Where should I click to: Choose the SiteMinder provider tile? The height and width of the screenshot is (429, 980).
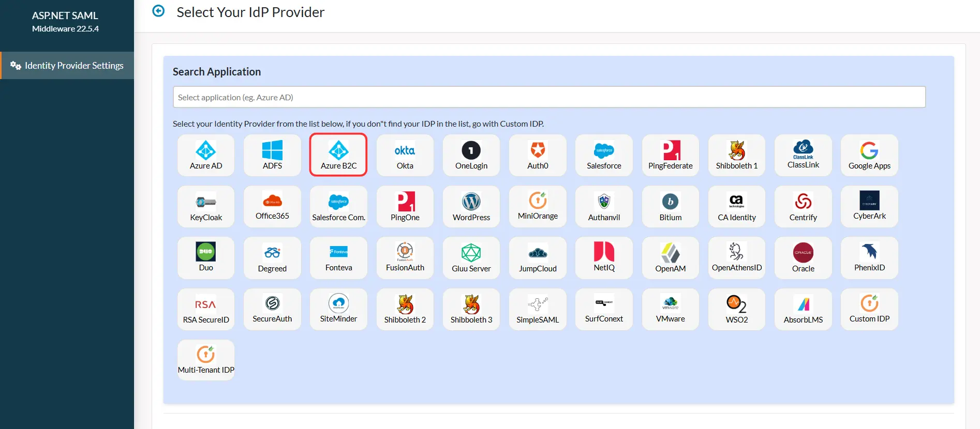click(x=338, y=309)
